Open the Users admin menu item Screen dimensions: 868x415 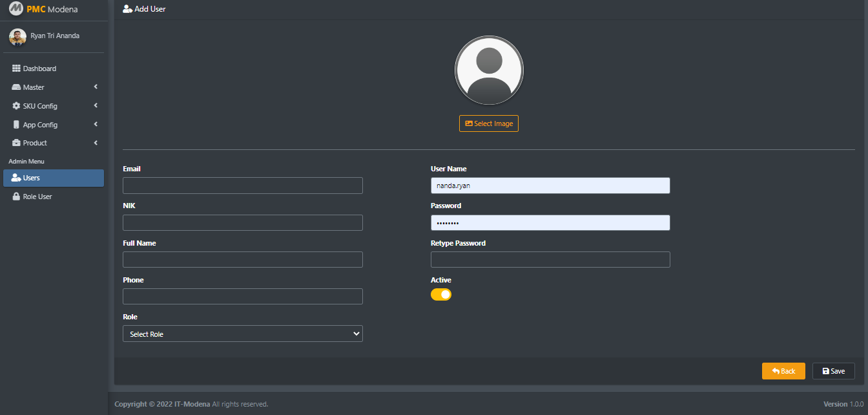(53, 178)
